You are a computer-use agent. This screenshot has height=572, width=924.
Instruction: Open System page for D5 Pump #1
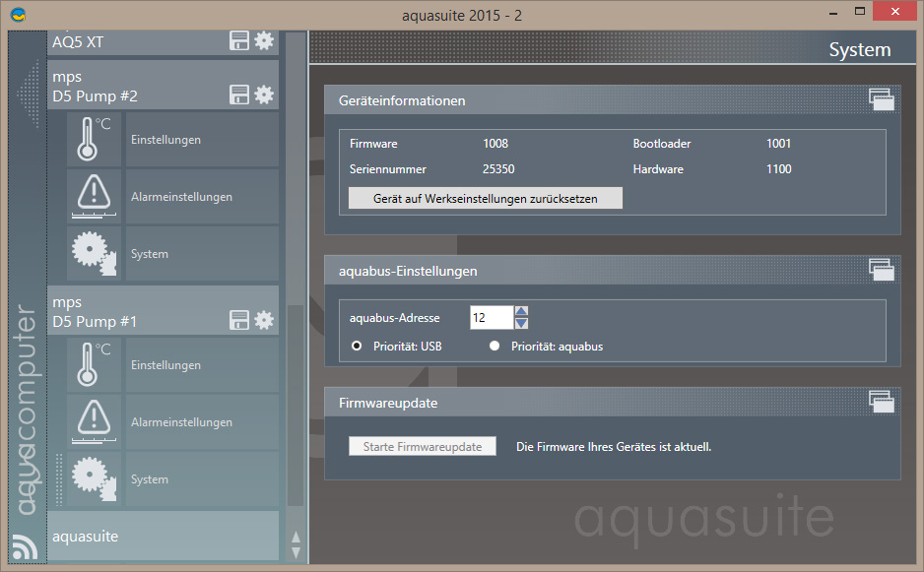pos(202,479)
